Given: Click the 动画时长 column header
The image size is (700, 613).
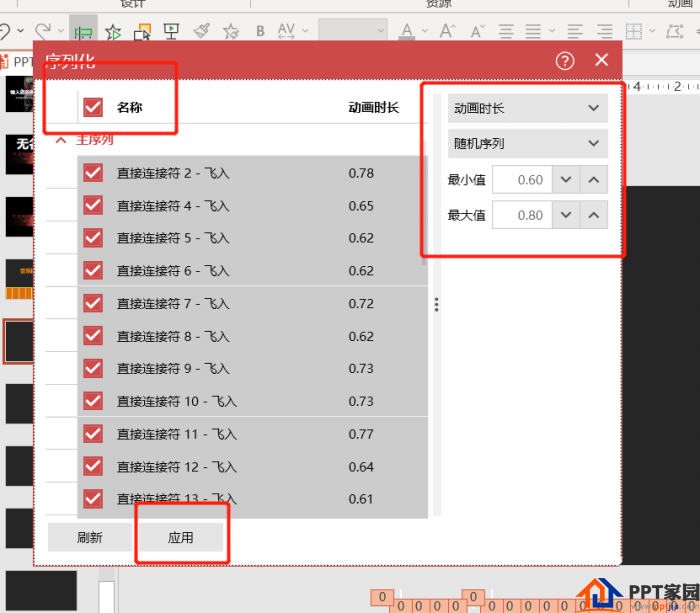Looking at the screenshot, I should point(373,107).
